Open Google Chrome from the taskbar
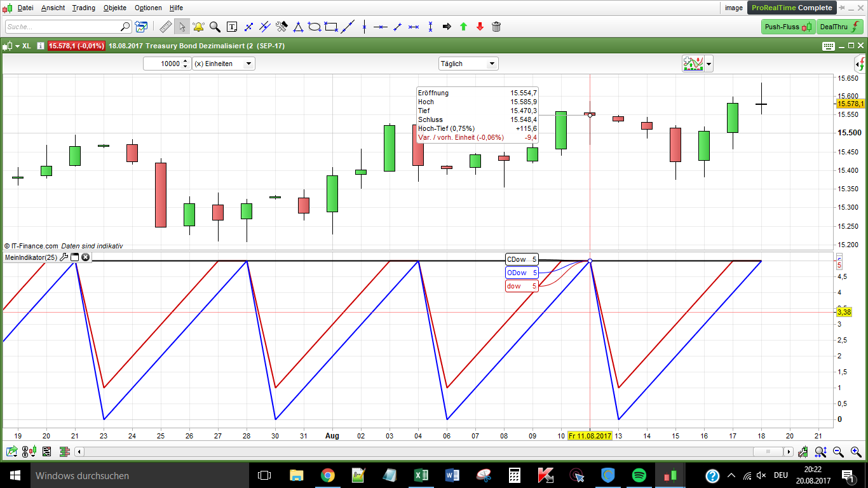868x488 pixels. pyautogui.click(x=327, y=475)
